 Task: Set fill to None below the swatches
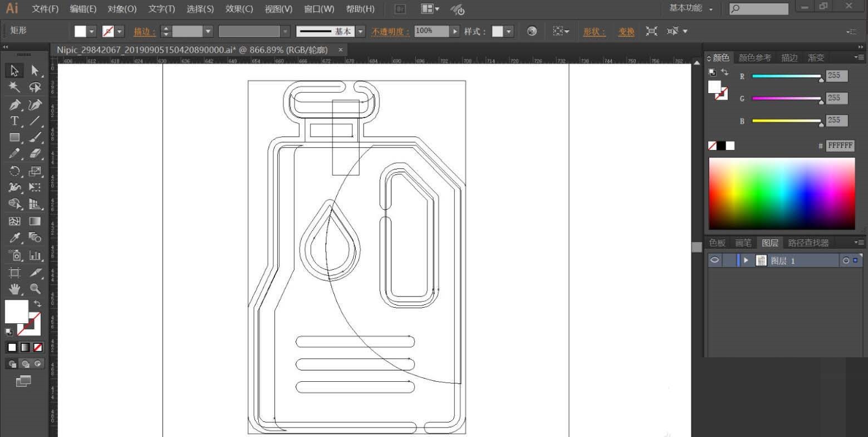(38, 347)
